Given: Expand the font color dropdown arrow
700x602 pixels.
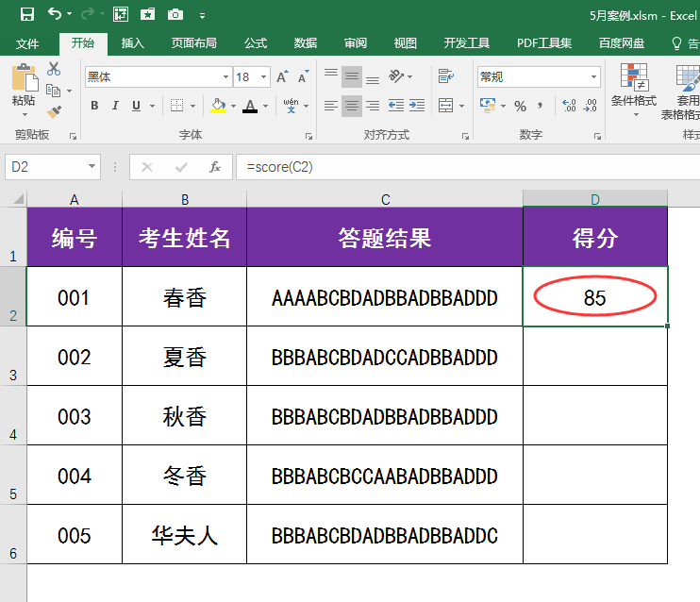Looking at the screenshot, I should (x=266, y=106).
